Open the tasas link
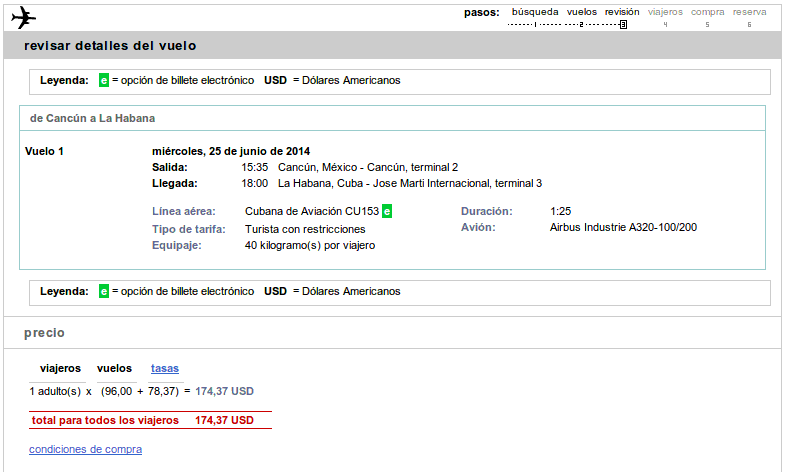This screenshot has width=787, height=472. pyautogui.click(x=165, y=369)
